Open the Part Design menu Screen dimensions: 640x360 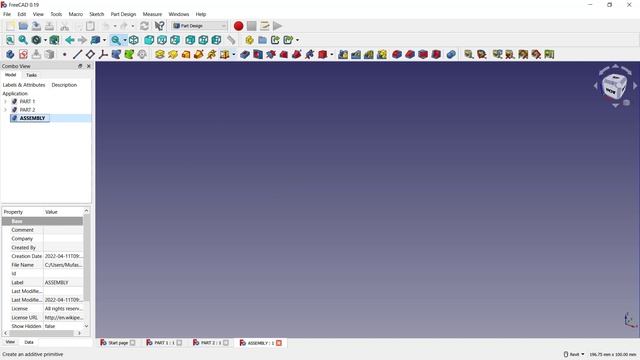tap(123, 14)
